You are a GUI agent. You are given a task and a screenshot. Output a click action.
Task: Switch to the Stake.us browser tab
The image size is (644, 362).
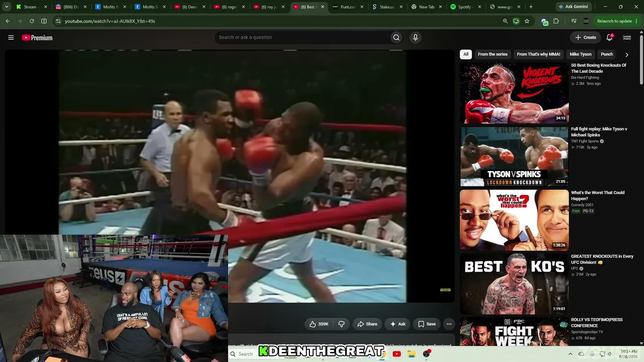coord(383,7)
